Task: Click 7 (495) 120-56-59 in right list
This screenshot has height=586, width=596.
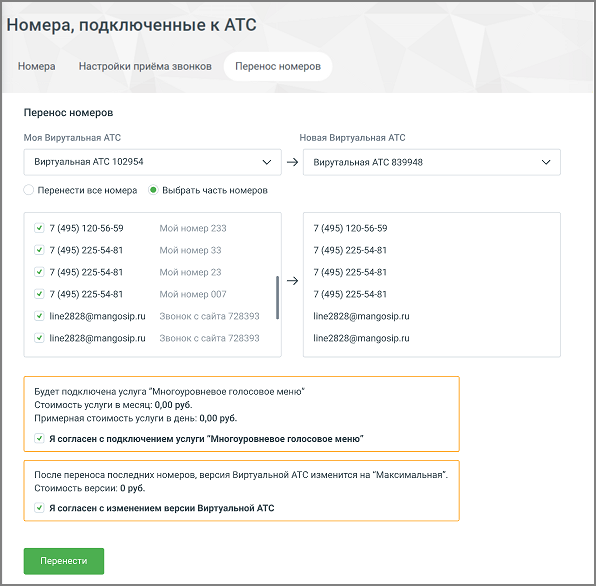Action: (350, 228)
